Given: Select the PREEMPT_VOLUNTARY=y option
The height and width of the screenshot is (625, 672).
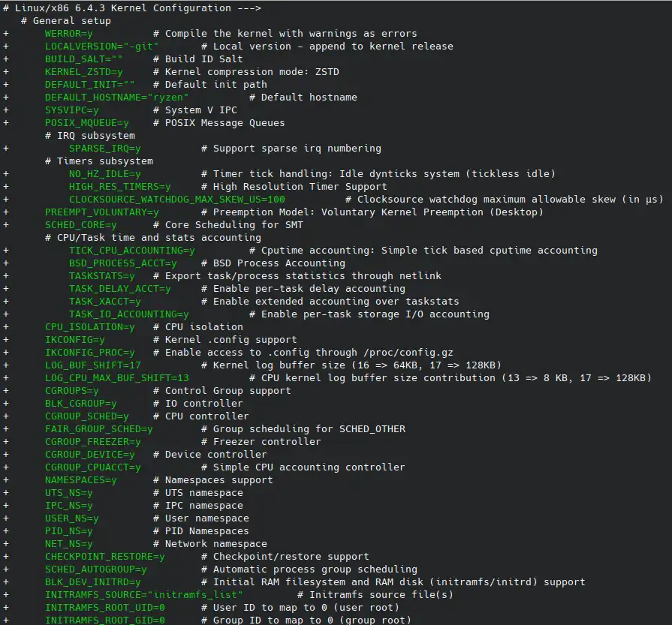Looking at the screenshot, I should point(101,212).
